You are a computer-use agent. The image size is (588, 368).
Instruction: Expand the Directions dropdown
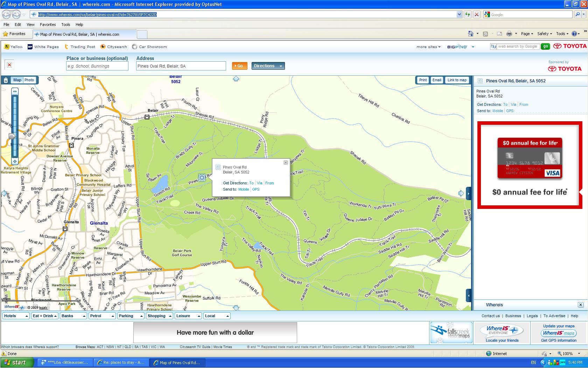point(280,66)
